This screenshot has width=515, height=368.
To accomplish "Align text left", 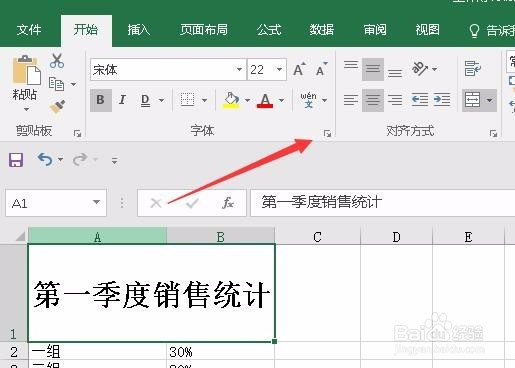I will pos(351,100).
